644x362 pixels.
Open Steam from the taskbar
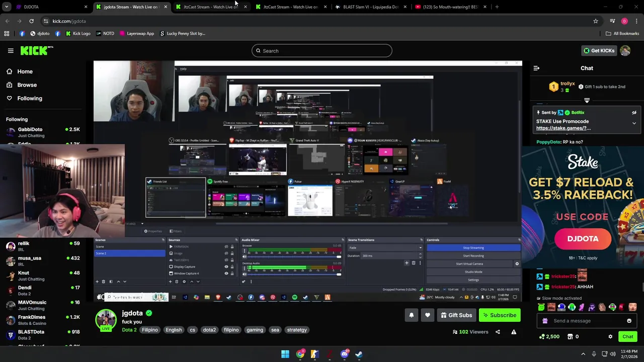coord(359,354)
